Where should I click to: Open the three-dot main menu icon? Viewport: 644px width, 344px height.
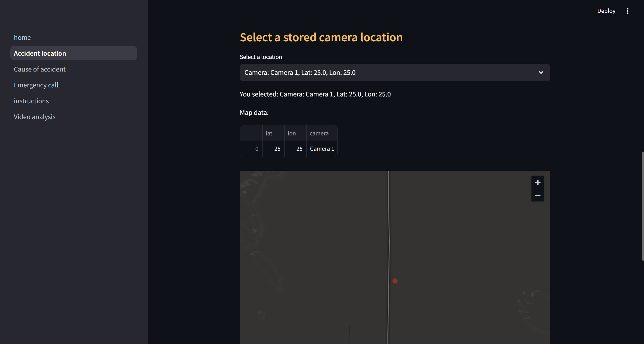coord(627,11)
